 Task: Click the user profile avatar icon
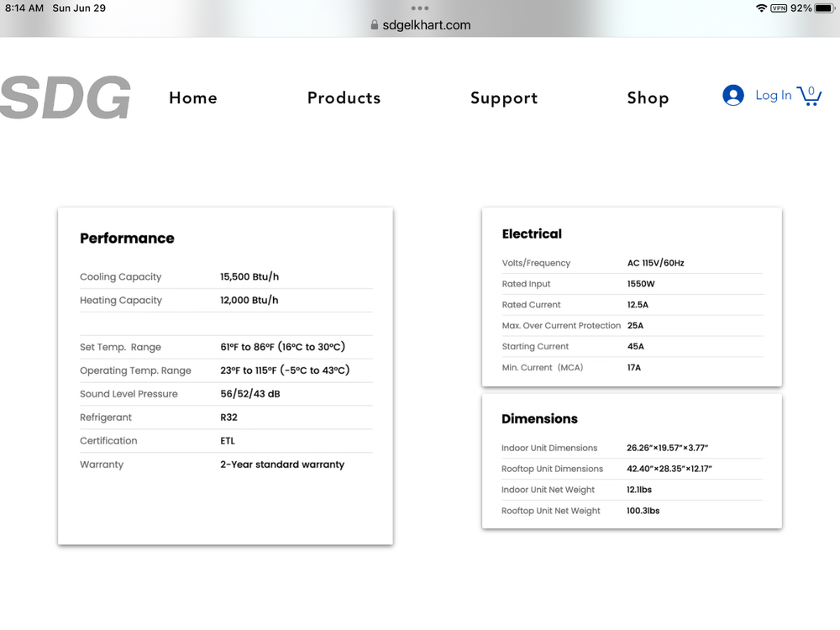pos(733,95)
